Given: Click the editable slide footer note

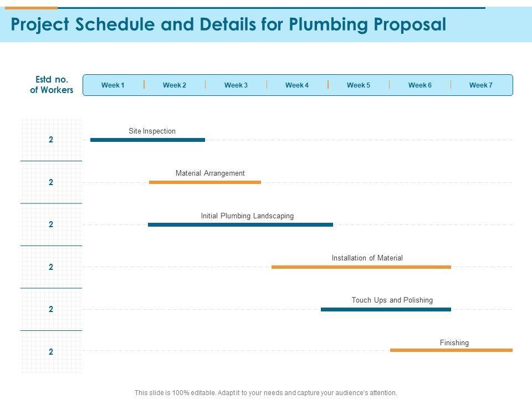Looking at the screenshot, I should point(266,392).
